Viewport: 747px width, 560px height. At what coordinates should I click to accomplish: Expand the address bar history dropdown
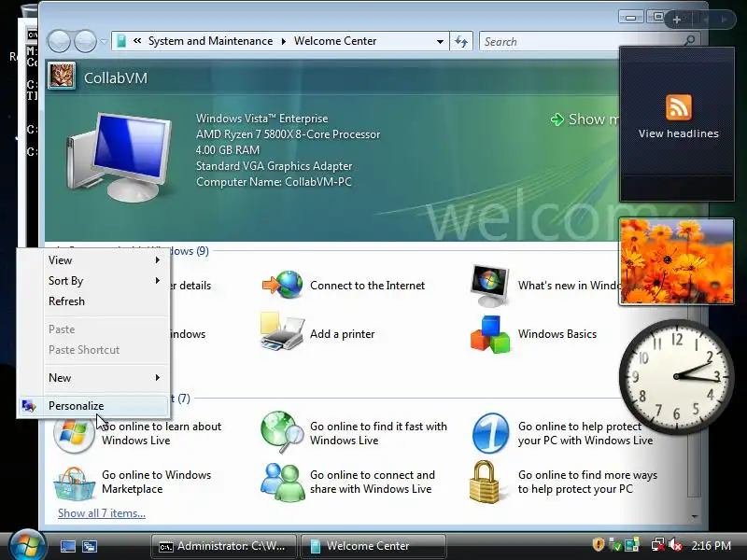tap(440, 41)
